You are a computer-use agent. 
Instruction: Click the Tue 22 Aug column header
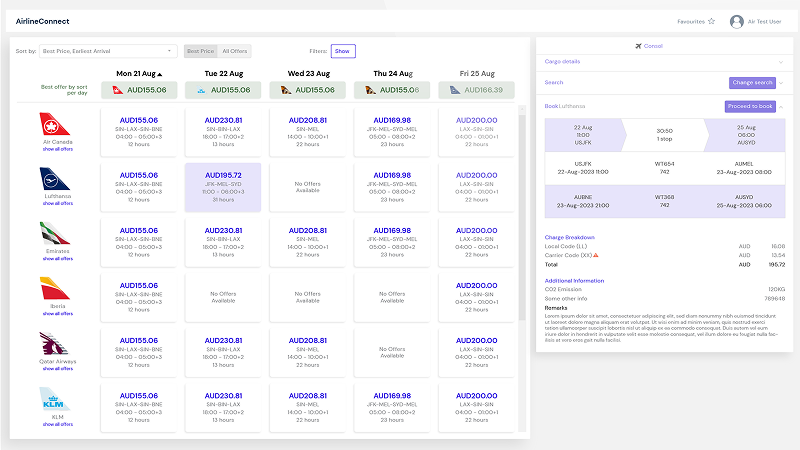(223, 73)
